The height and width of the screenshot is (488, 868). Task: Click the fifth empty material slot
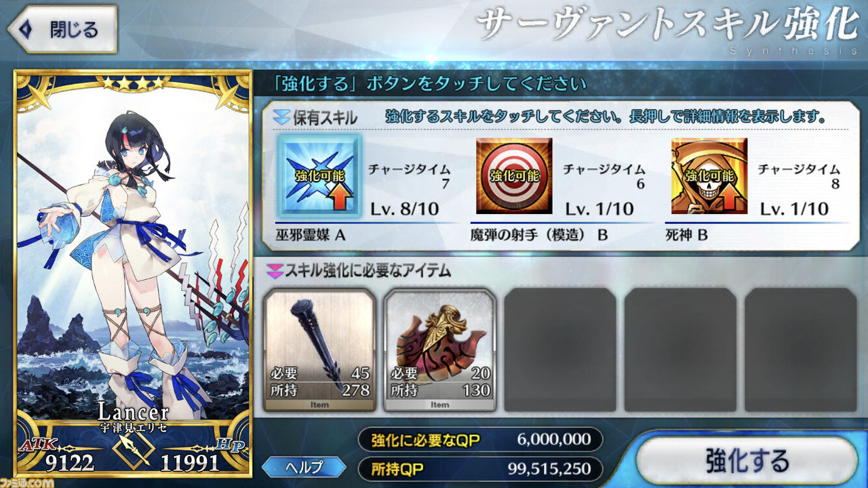click(x=801, y=350)
